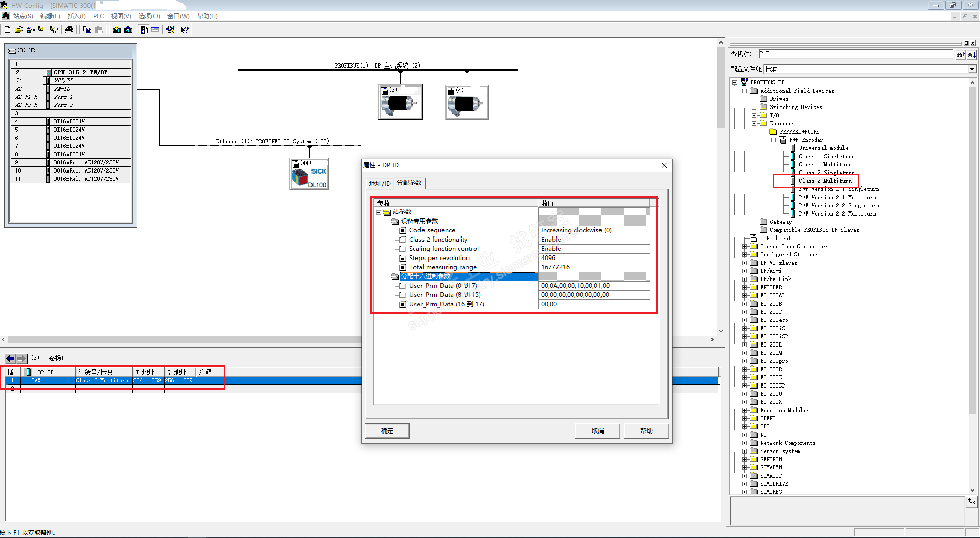Save the configuration with the diskette icon
Image resolution: width=980 pixels, height=538 pixels.
click(41, 29)
